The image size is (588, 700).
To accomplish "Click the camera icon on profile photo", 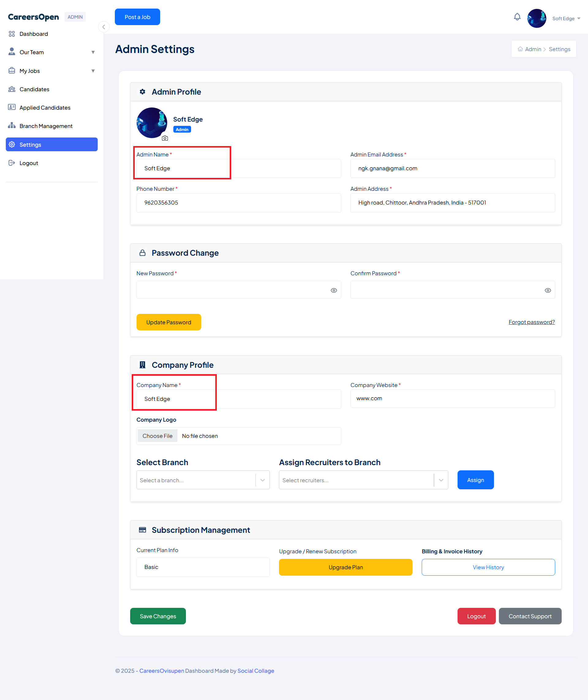I will pos(165,138).
